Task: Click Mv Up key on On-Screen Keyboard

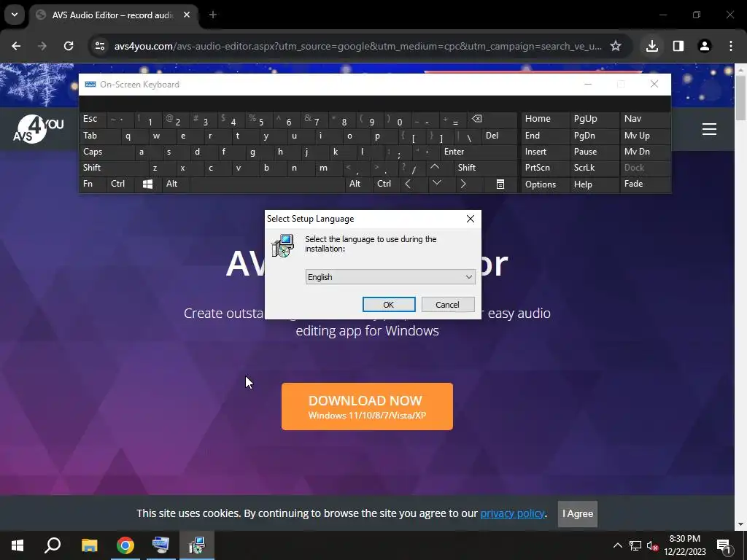Action: (644, 136)
